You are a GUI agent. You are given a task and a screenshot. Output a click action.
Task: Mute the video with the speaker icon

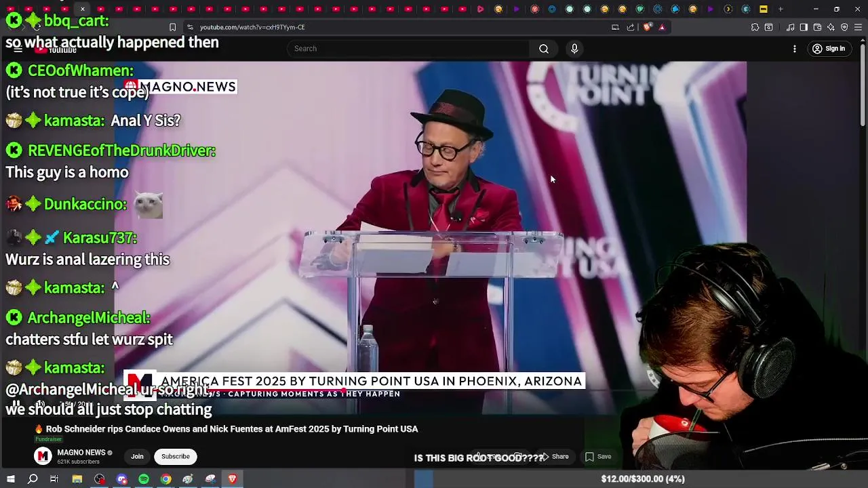[40, 405]
